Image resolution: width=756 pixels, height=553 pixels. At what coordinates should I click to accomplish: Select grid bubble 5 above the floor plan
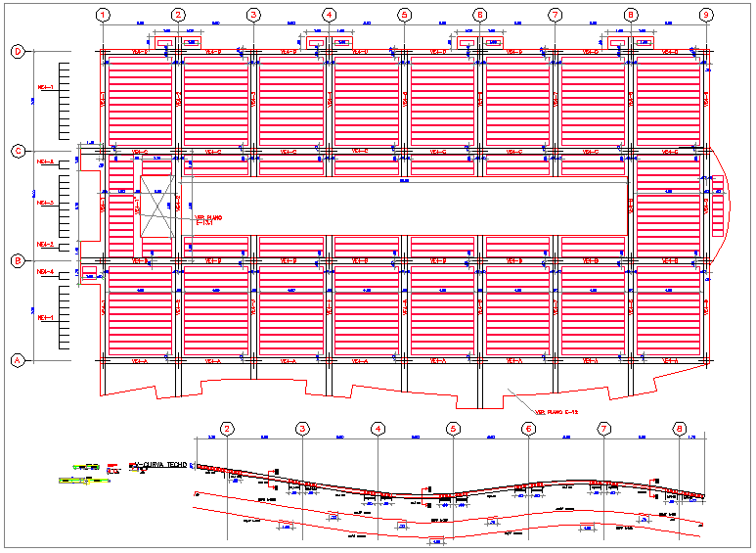pyautogui.click(x=404, y=15)
